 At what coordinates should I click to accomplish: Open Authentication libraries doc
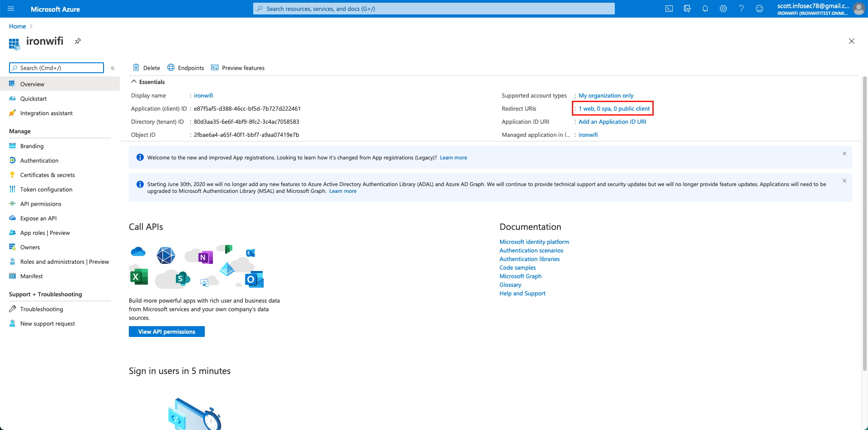click(529, 259)
